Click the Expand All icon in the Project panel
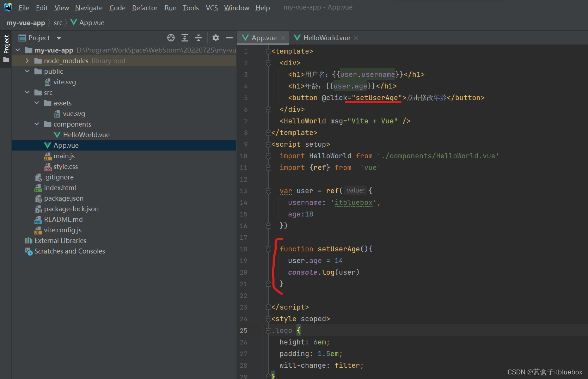The height and width of the screenshot is (379, 588). point(185,38)
